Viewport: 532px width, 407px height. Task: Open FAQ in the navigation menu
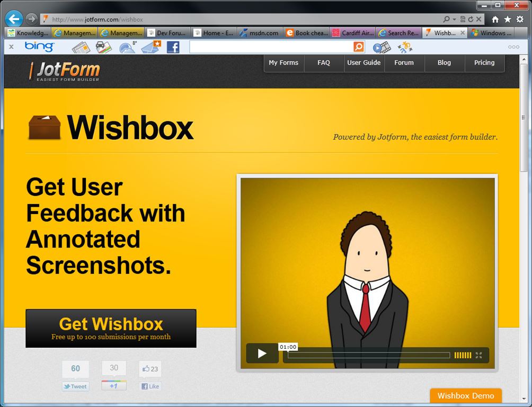click(x=324, y=63)
